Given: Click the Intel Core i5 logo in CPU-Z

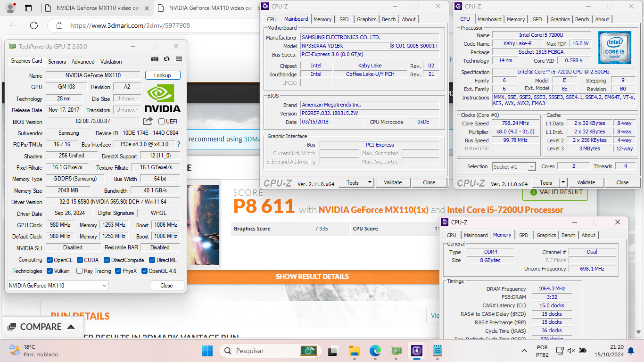Looking at the screenshot, I should 614,48.
